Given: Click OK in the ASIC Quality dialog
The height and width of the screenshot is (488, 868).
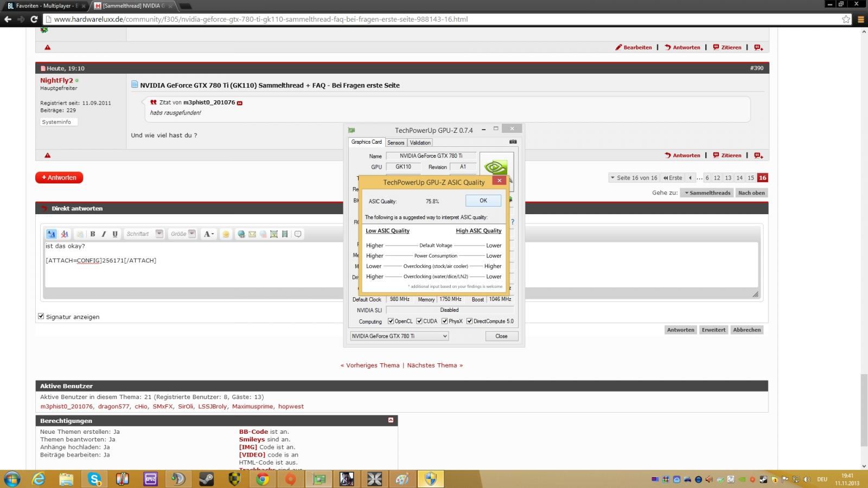Looking at the screenshot, I should [x=483, y=201].
